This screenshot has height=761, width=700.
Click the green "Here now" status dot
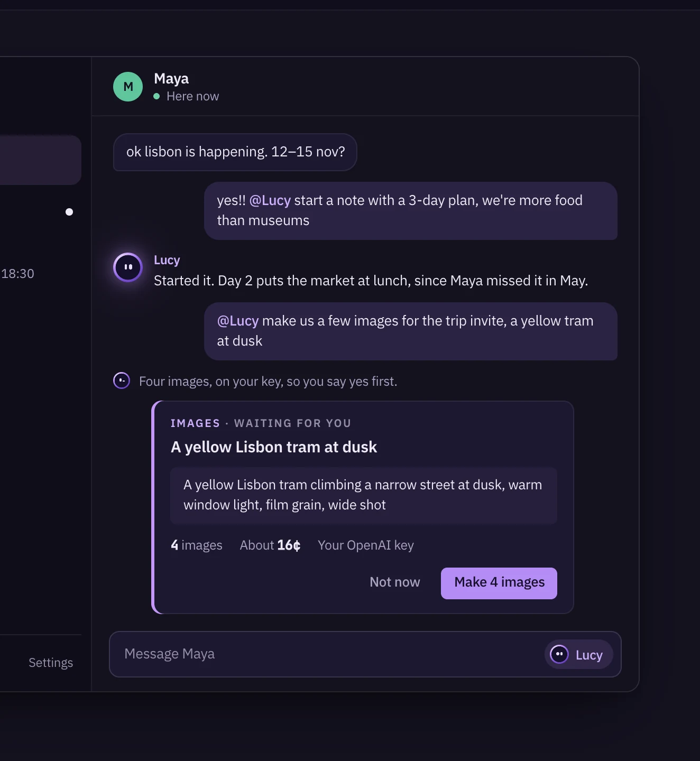pos(156,96)
